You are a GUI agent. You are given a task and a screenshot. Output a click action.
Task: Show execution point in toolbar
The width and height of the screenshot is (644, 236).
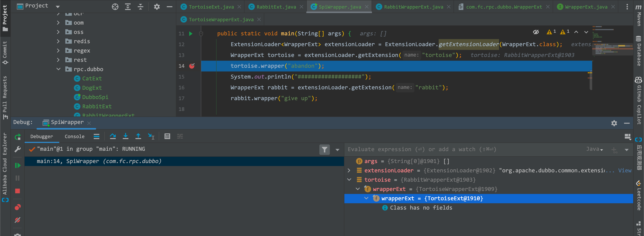[97, 136]
